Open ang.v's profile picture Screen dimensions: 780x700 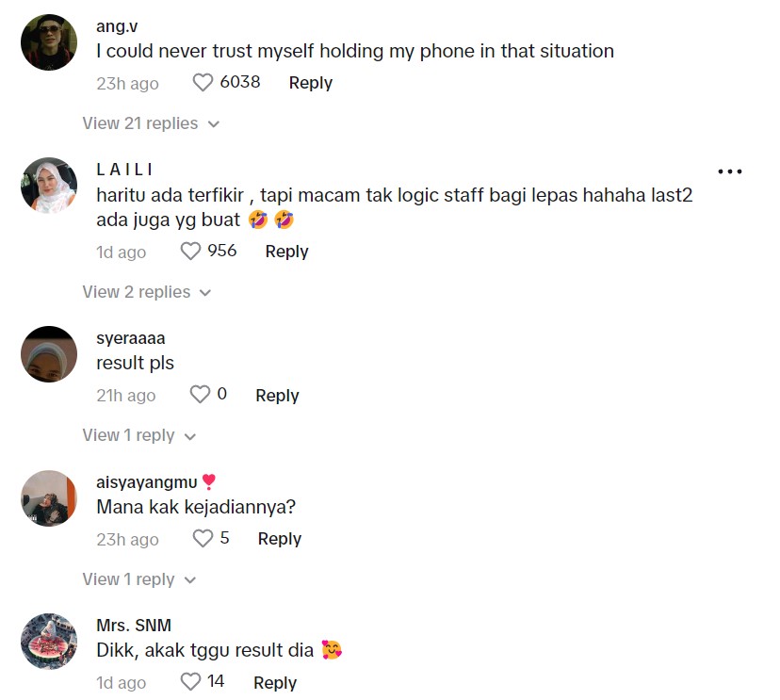click(49, 42)
